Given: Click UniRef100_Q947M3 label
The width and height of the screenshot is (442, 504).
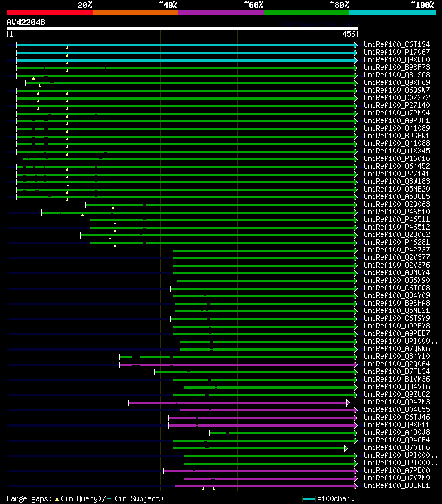Looking at the screenshot, I should [396, 402].
